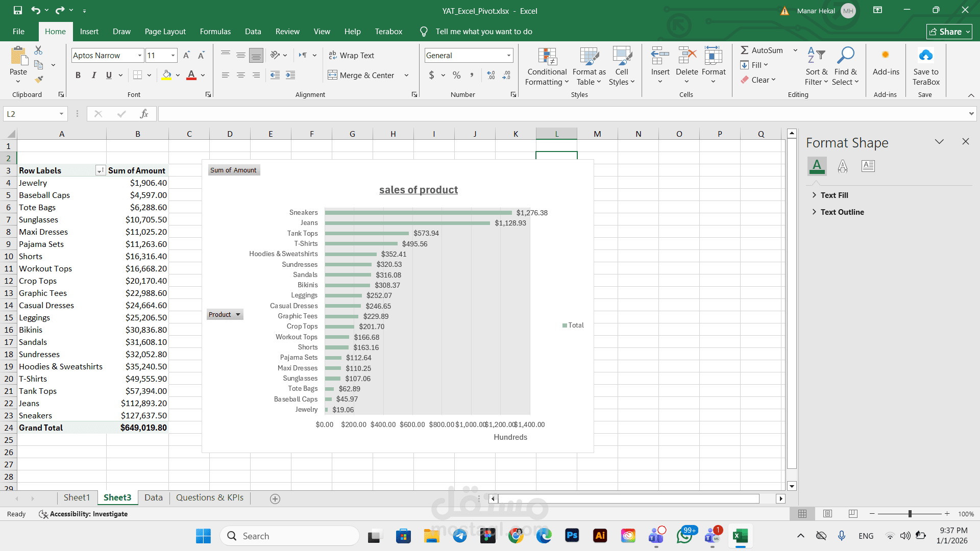Click the Sum of Amount chart field button
Viewport: 980px width, 551px height.
point(234,170)
